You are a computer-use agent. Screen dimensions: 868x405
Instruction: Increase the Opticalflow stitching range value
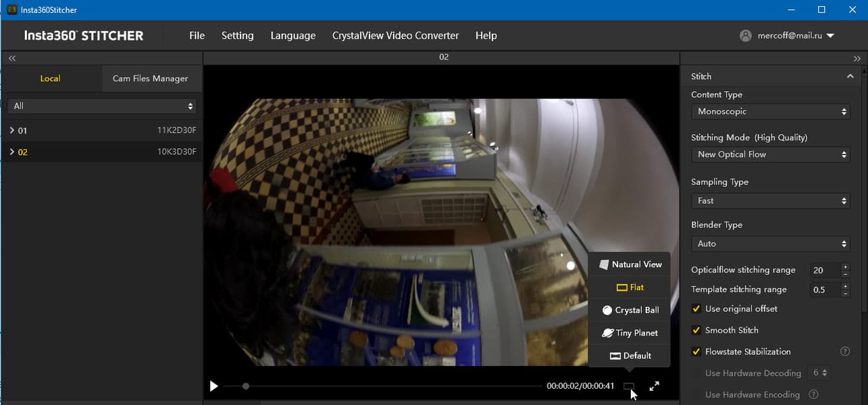coord(845,267)
